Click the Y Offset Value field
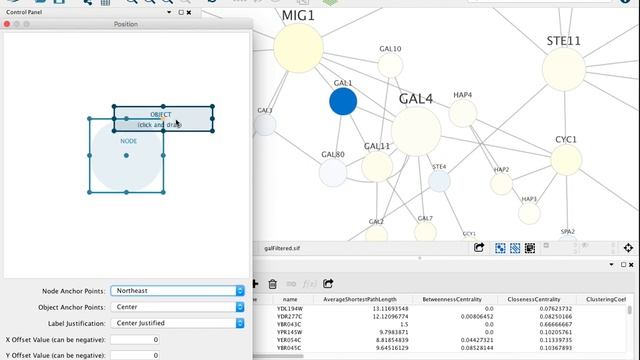 [135, 356]
